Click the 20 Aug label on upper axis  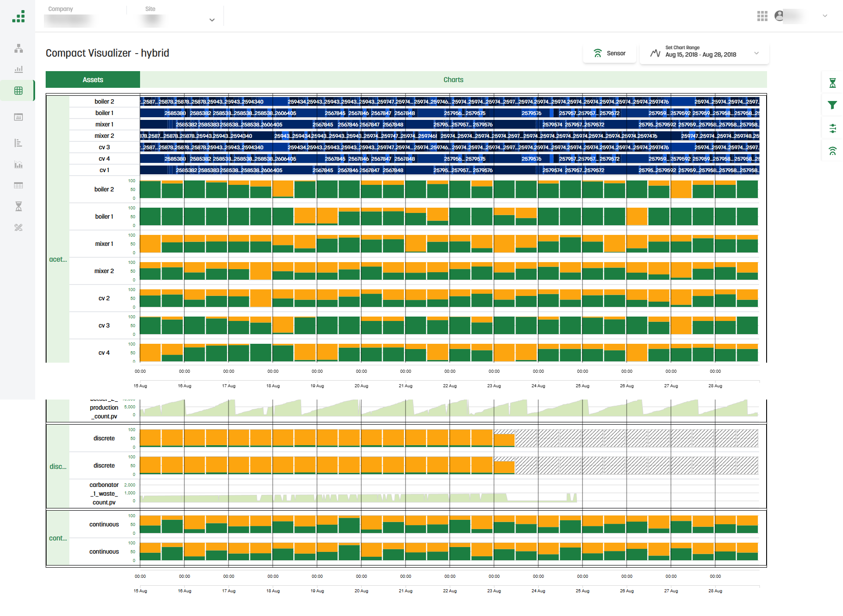point(361,386)
